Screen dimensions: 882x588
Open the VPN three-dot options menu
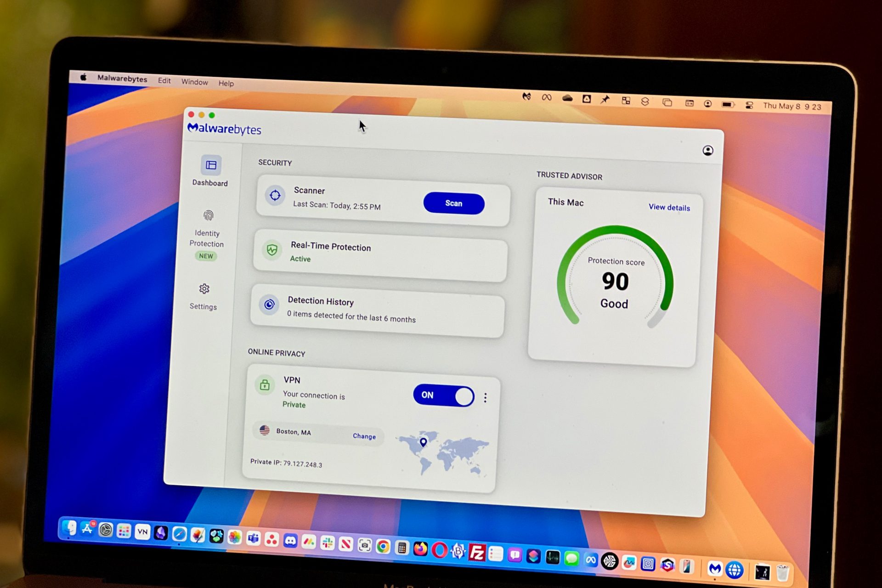point(485,398)
